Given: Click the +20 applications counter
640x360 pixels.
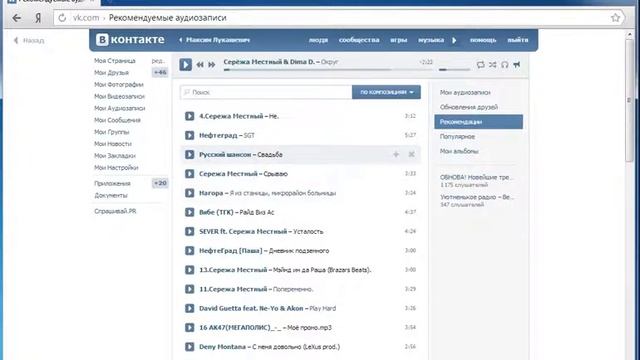Looking at the screenshot, I should [160, 183].
